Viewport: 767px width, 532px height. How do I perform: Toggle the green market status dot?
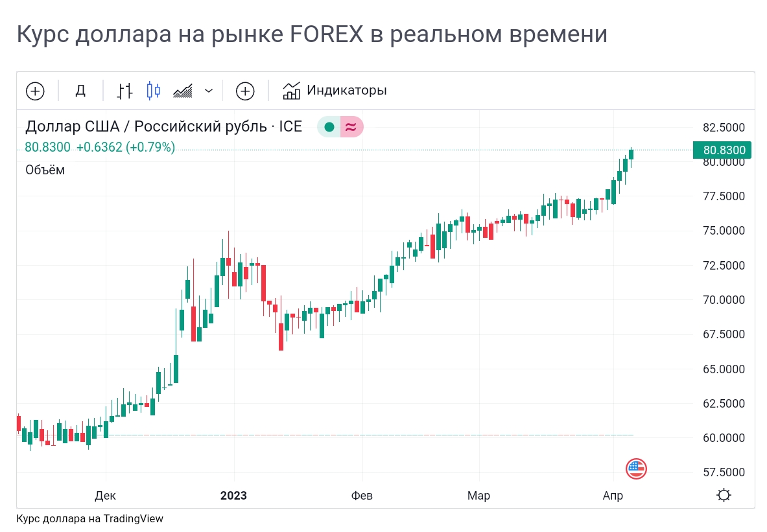point(329,127)
